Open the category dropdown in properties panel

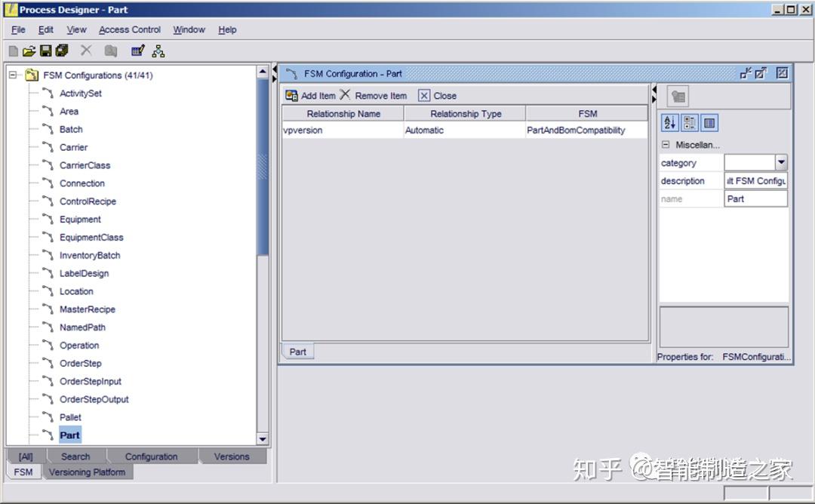781,161
